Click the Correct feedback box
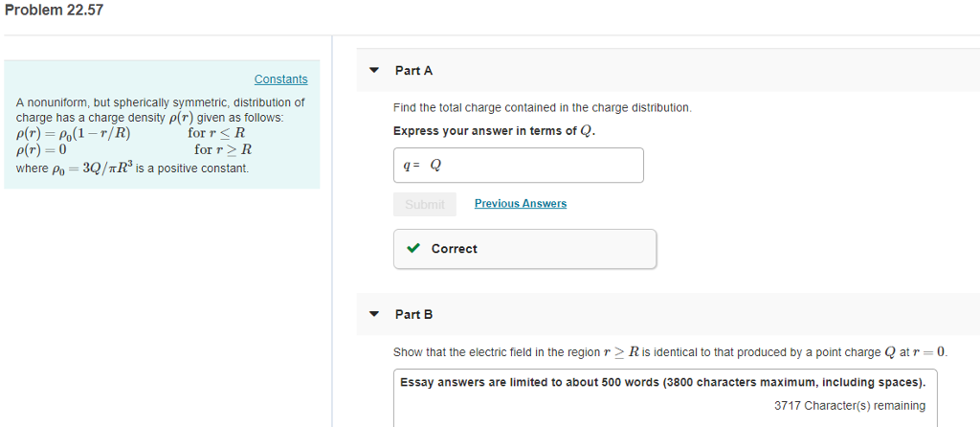980x427 pixels. (x=524, y=249)
